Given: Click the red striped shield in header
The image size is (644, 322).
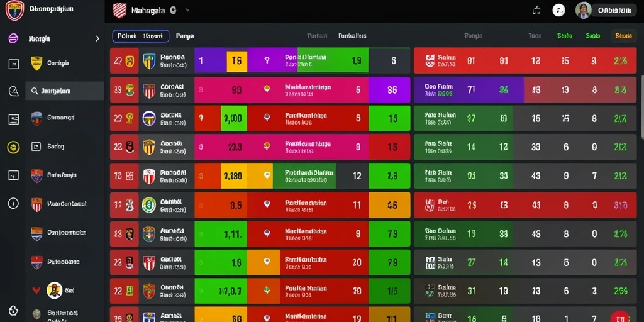Looking at the screenshot, I should 119,11.
